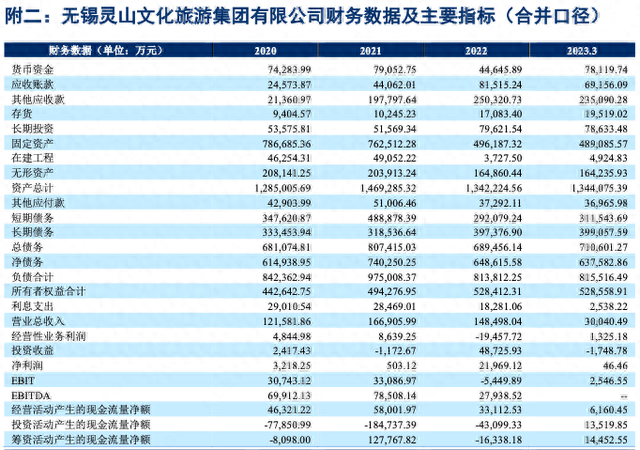This screenshot has height=450, width=640.
Task: Click the value 48,725.93
Action: coord(500,351)
